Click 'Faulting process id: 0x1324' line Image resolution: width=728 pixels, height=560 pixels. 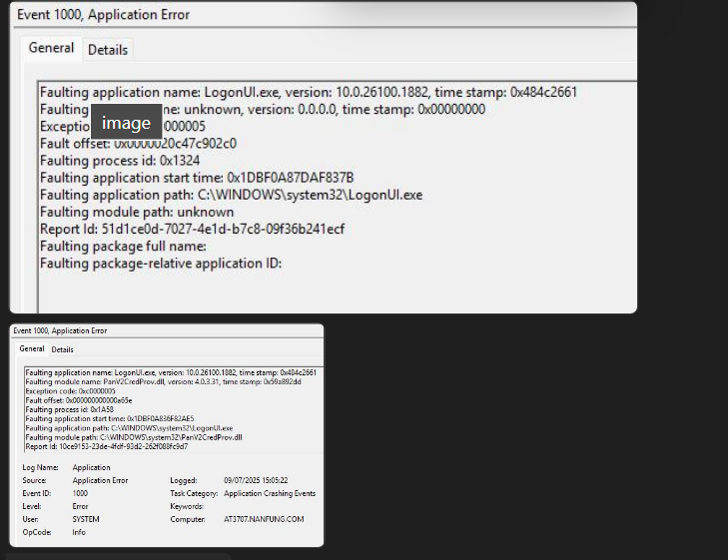click(120, 161)
